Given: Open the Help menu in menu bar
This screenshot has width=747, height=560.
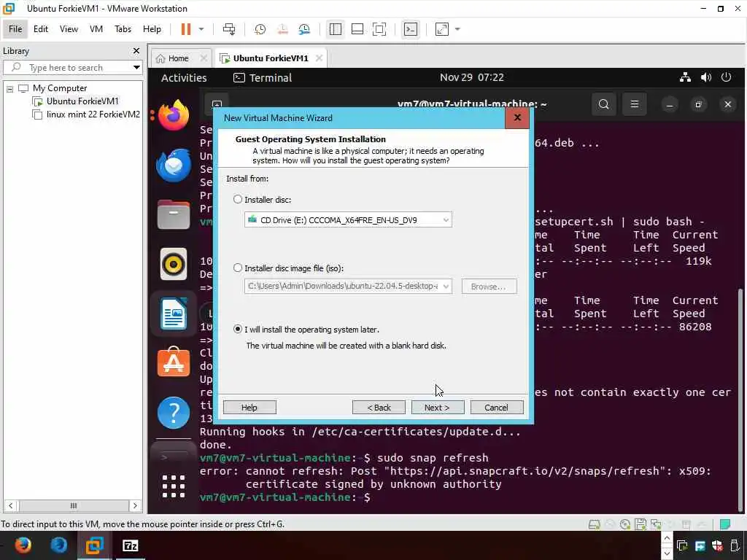Looking at the screenshot, I should click(x=152, y=29).
